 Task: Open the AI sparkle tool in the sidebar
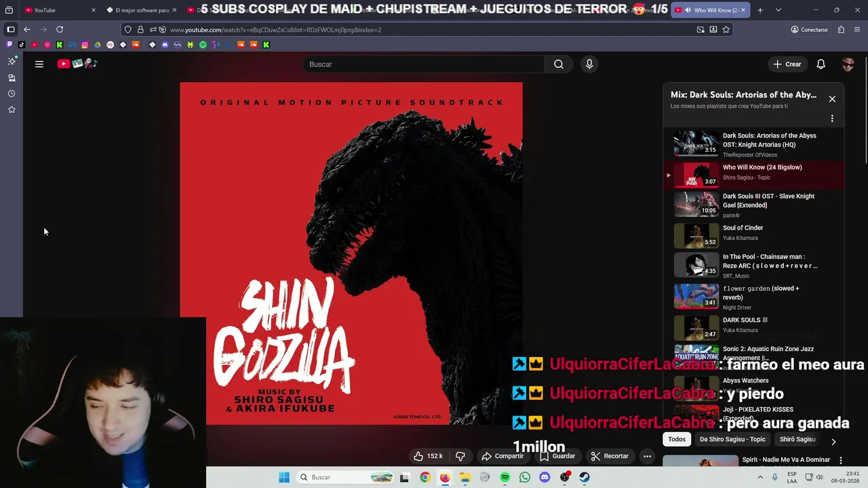point(12,61)
